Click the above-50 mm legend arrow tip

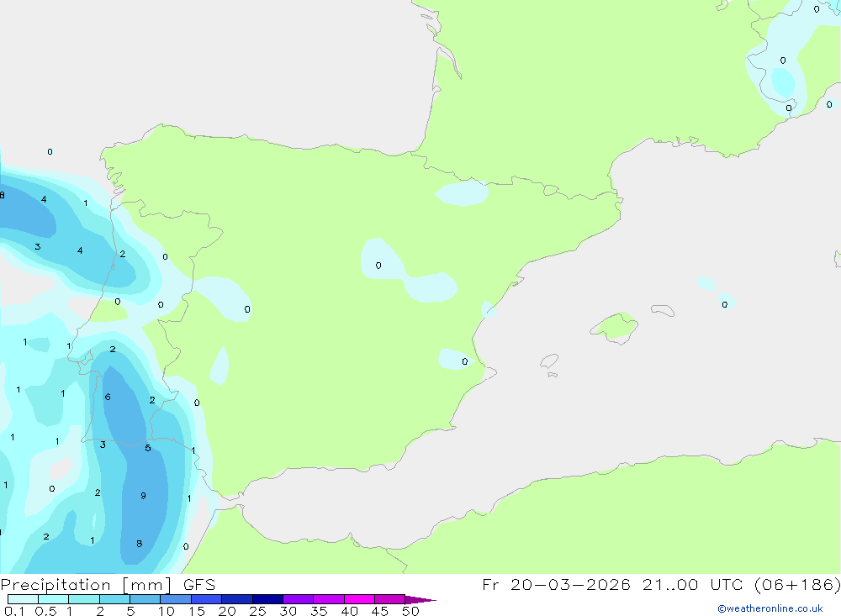pos(420,600)
